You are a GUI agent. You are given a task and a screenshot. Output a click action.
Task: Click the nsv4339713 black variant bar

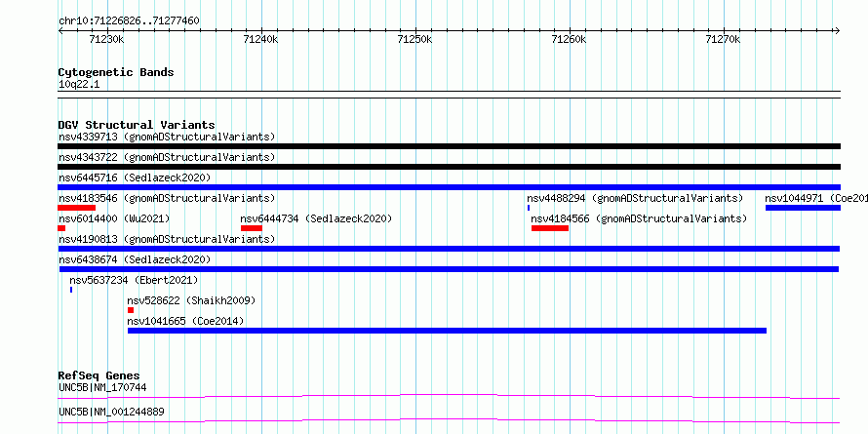(x=449, y=146)
